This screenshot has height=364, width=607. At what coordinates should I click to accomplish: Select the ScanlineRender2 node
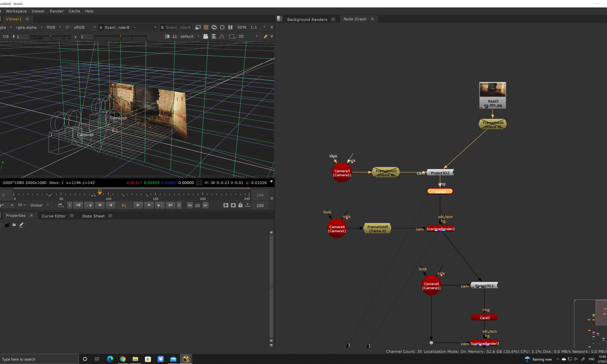(440, 229)
